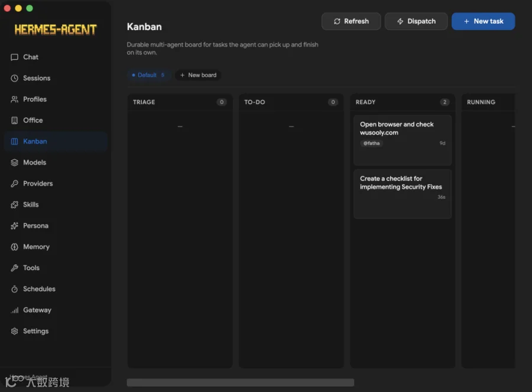Click the Tools wrench icon

(14, 268)
